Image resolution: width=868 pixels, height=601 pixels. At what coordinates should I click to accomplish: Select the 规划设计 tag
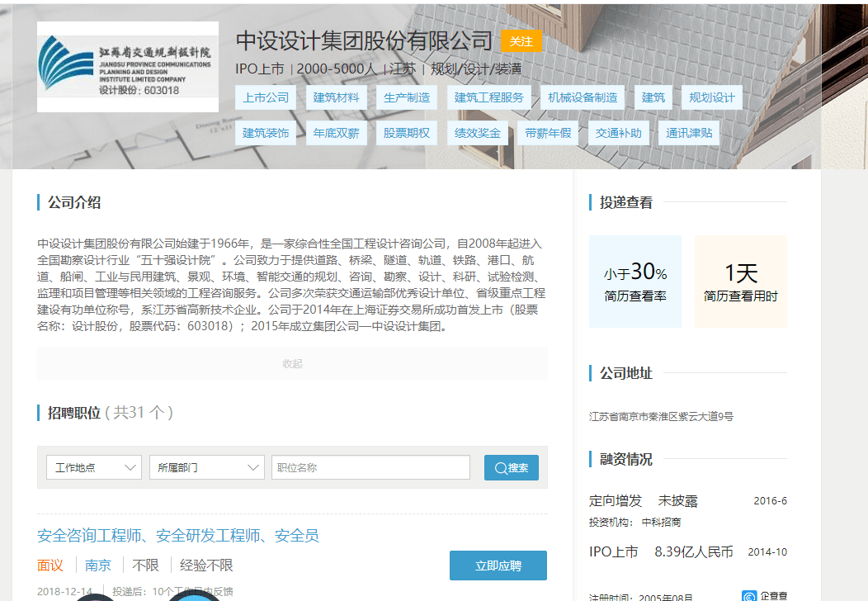point(712,97)
